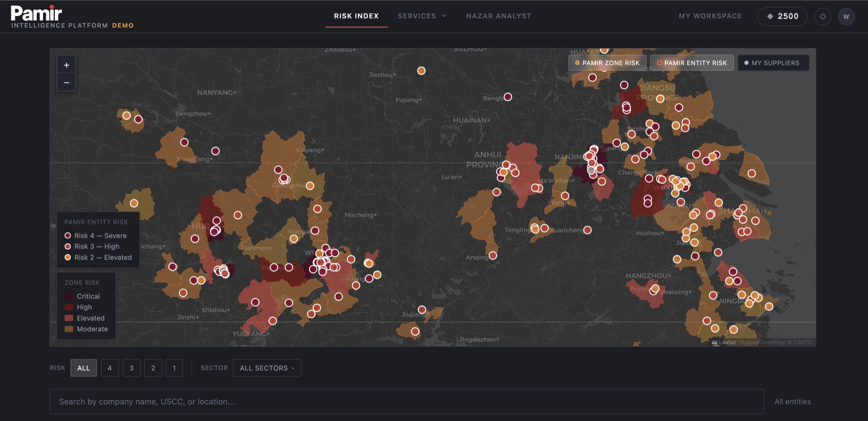Click the Risk 4 — Severe legend entry
The width and height of the screenshot is (868, 421).
[95, 235]
